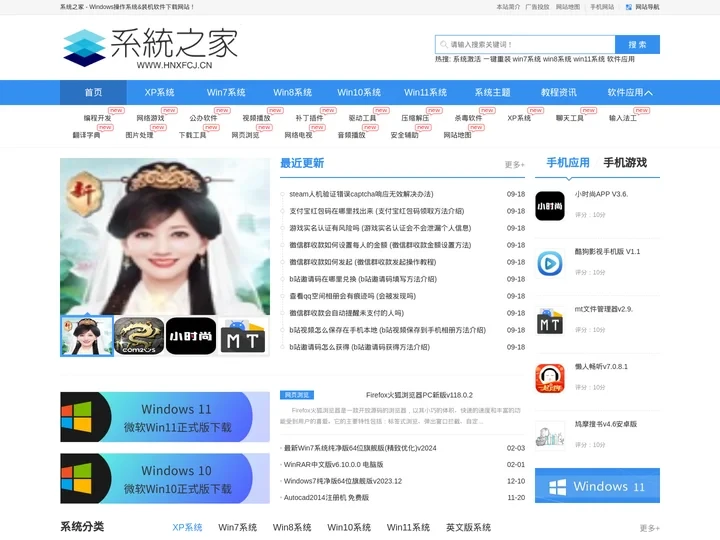Select the 小时尚 thumbnail in carousel
The width and height of the screenshot is (720, 540).
pyautogui.click(x=191, y=336)
